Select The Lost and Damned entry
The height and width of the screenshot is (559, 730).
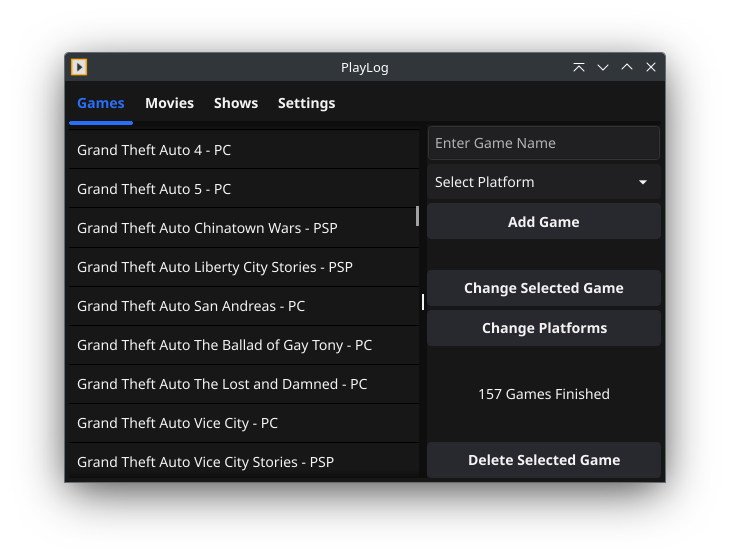[244, 384]
